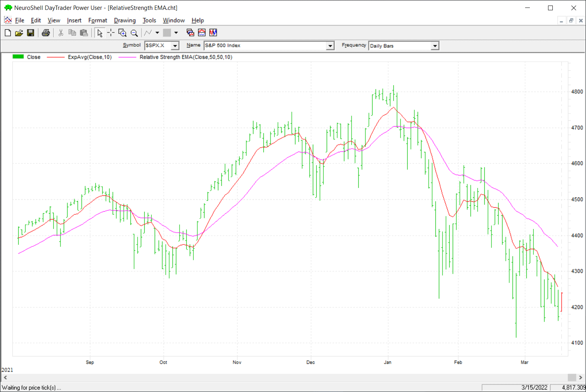Expand the line drawing tool dropdown arrow
Viewport: 586px width, 392px height.
point(157,33)
